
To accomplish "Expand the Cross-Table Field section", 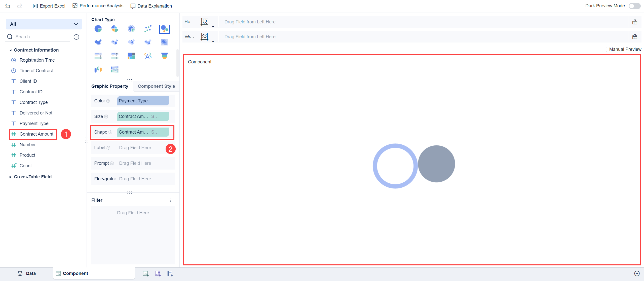I will [x=10, y=177].
